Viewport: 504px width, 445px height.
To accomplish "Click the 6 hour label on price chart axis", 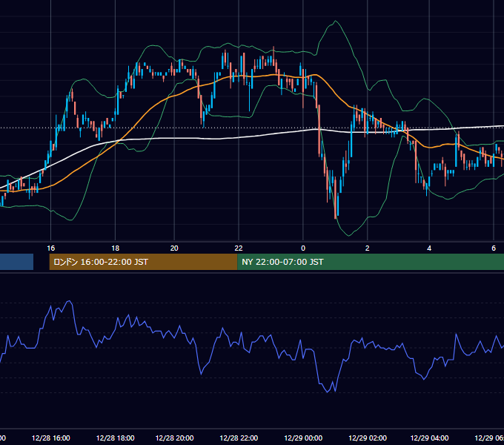I will (x=494, y=248).
